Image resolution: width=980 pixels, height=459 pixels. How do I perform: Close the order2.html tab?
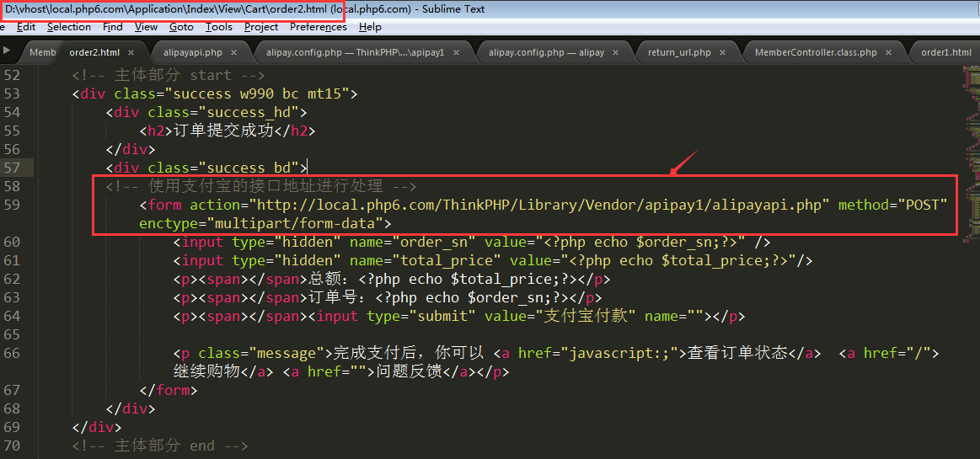[x=135, y=52]
